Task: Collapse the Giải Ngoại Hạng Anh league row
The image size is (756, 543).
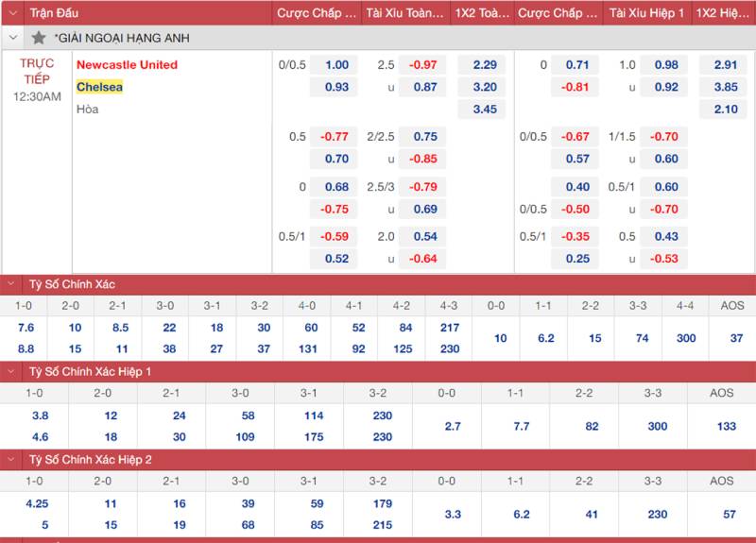Action: [12, 38]
